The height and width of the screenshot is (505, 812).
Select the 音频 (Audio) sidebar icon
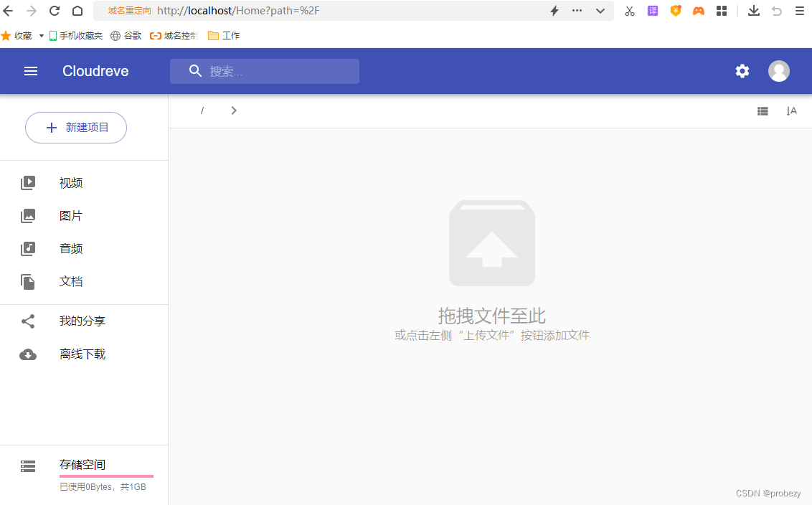tap(27, 248)
